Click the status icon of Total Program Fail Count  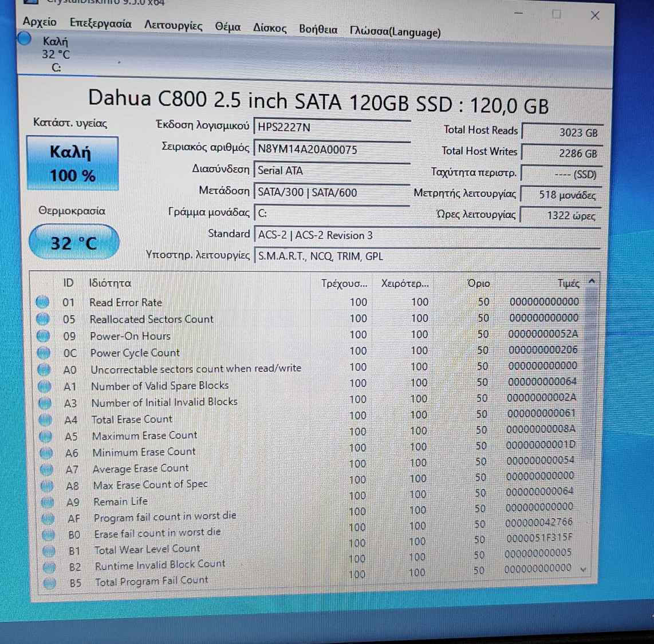(50, 583)
